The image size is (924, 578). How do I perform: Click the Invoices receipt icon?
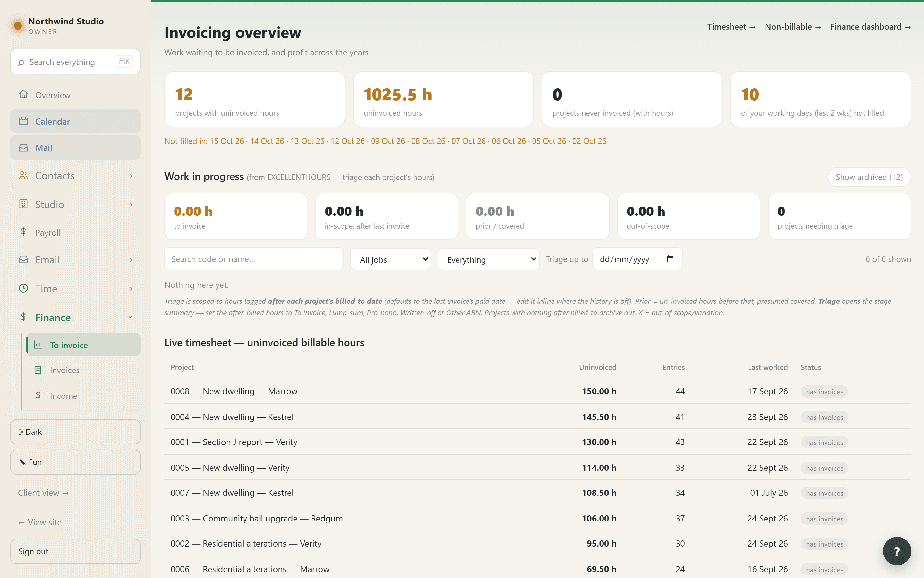pos(38,370)
